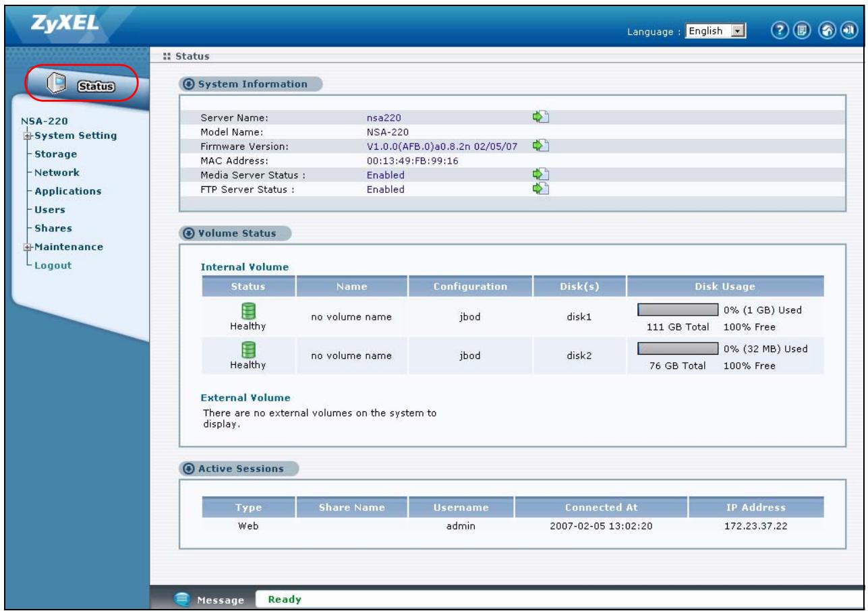The width and height of the screenshot is (868, 611).
Task: Open the Applications menu item
Action: point(68,191)
